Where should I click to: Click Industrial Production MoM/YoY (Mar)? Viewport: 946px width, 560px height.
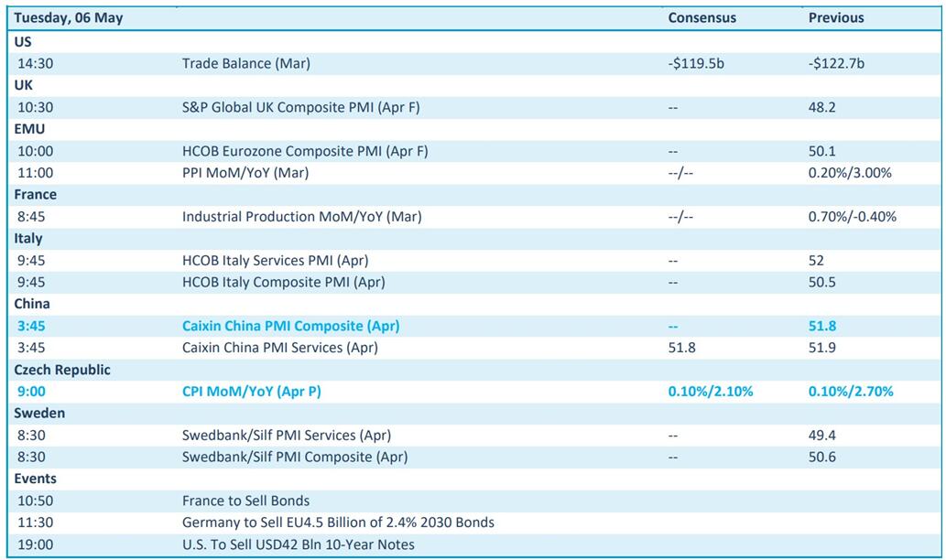click(302, 217)
